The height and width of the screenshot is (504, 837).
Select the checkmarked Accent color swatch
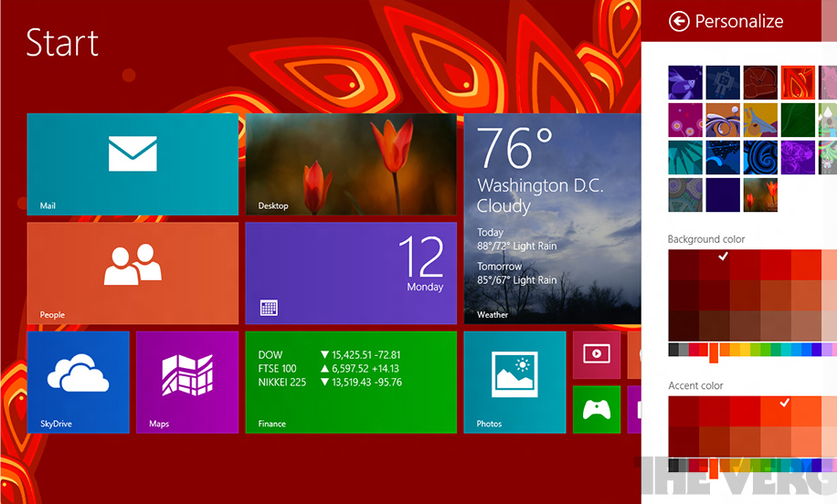coord(776,411)
